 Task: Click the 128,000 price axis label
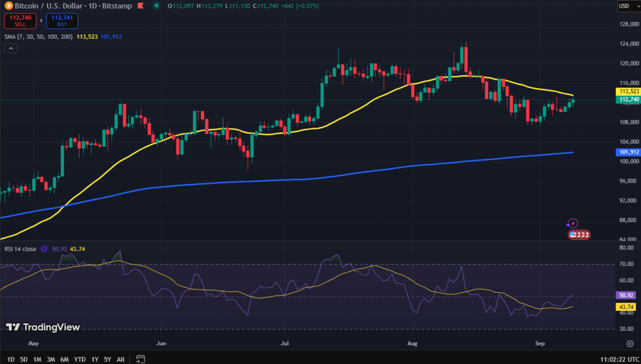628,24
